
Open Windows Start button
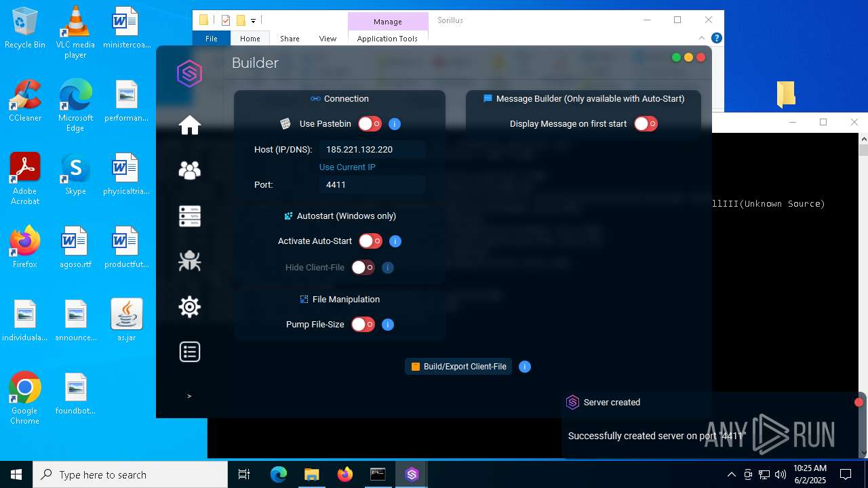click(16, 474)
